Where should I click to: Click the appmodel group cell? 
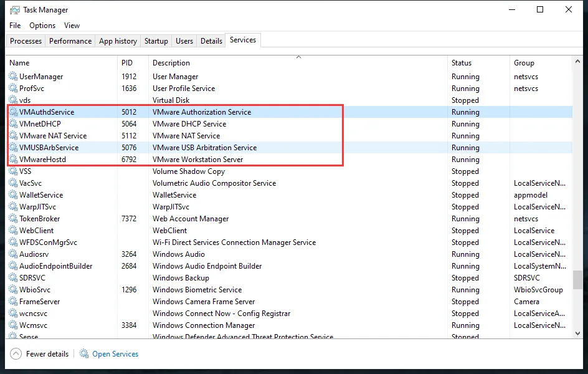pyautogui.click(x=530, y=194)
